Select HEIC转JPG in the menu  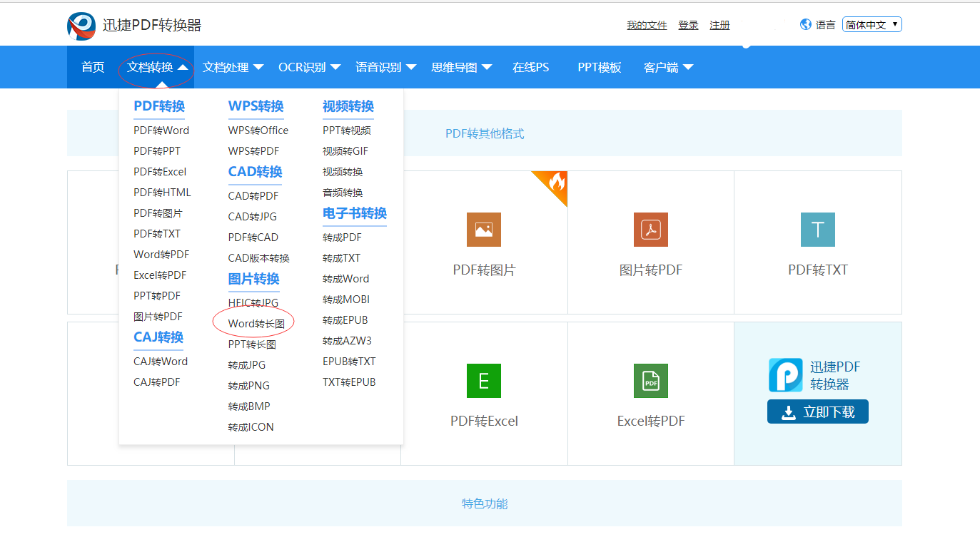tap(253, 303)
